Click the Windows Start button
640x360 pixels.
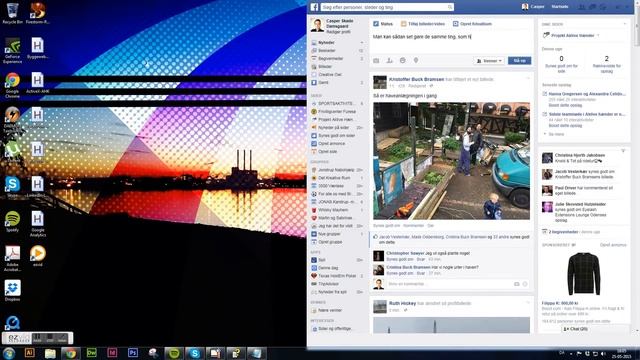pos(9,353)
